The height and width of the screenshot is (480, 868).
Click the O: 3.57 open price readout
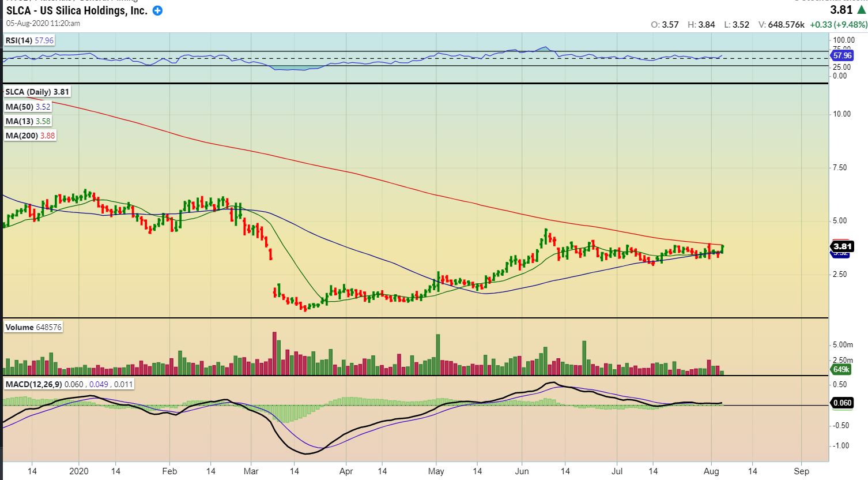(665, 25)
